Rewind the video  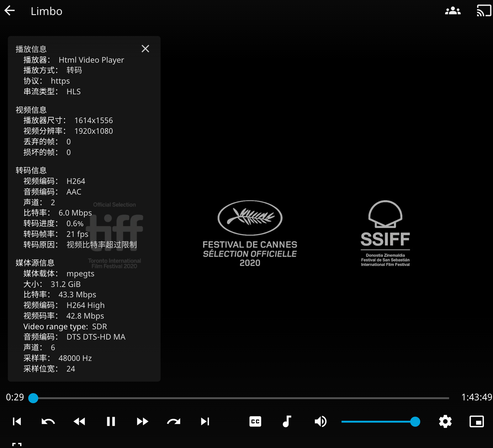click(79, 421)
